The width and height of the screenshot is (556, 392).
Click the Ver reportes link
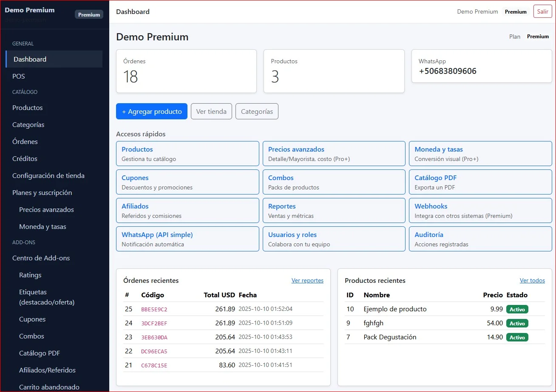(x=307, y=280)
